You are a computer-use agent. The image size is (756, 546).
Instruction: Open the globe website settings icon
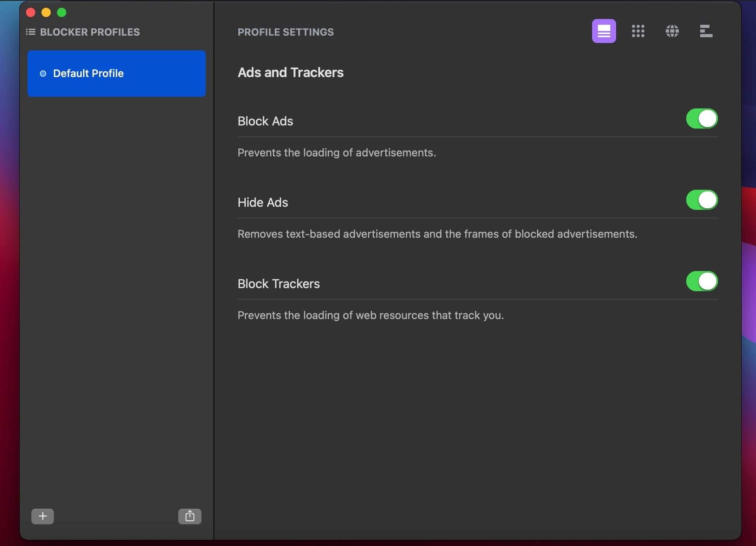coord(672,31)
